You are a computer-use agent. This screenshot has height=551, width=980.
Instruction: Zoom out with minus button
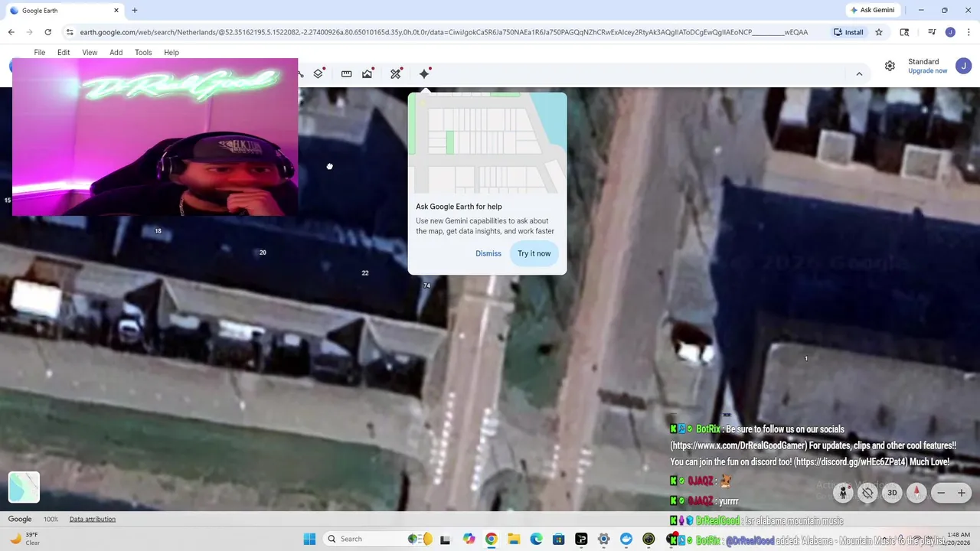(942, 493)
